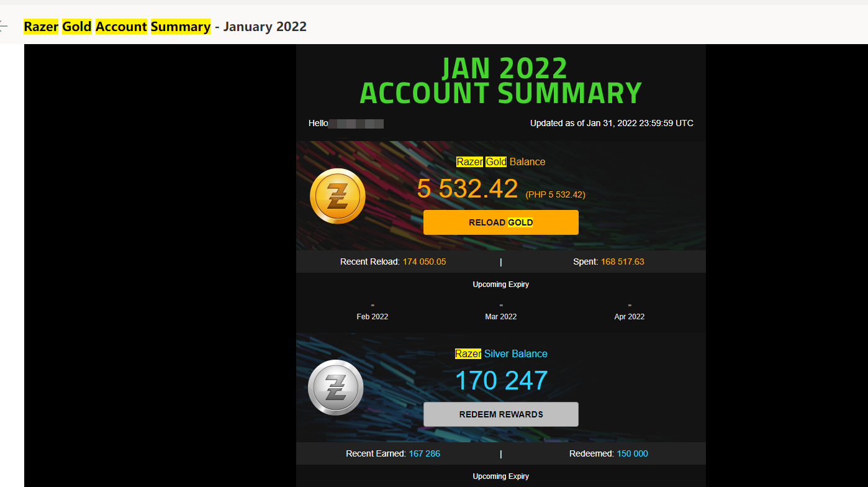The height and width of the screenshot is (487, 868).
Task: Click the Razer Silver coin icon
Action: [x=336, y=388]
